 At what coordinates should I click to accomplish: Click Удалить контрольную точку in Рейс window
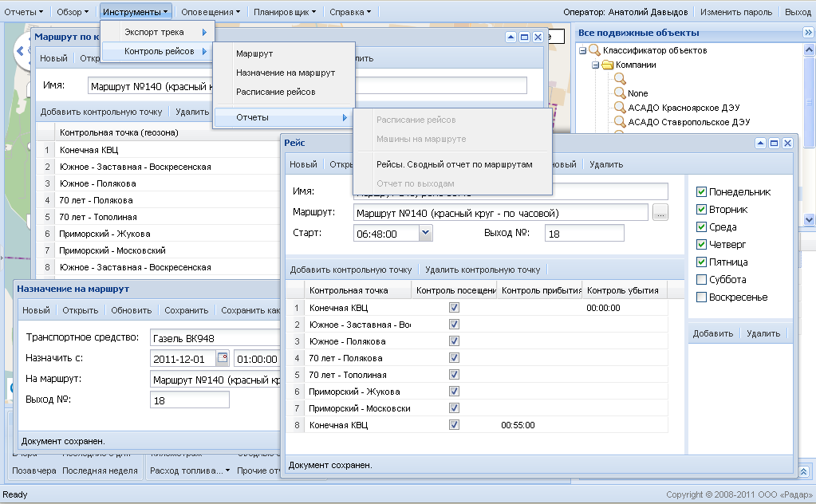(483, 270)
